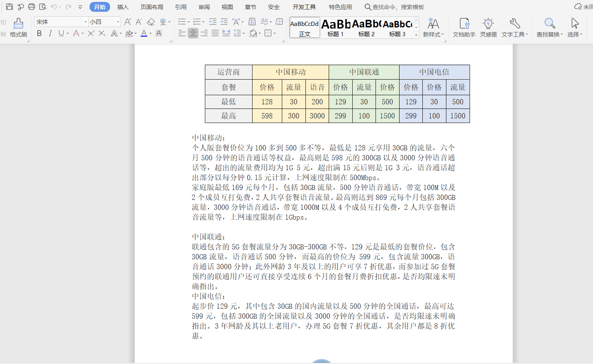The width and height of the screenshot is (593, 364).
Task: Switch to the 审阅 (Review) tab
Action: pyautogui.click(x=204, y=7)
